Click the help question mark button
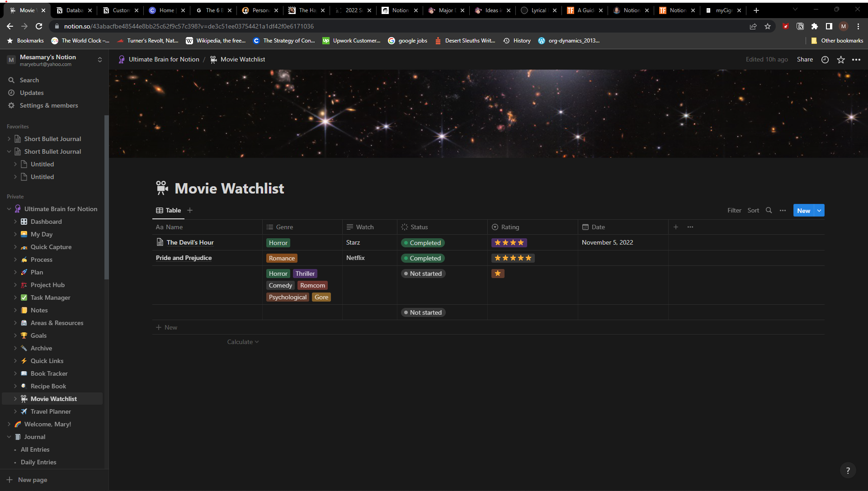Screen dimensions: 868x491 click(x=848, y=470)
